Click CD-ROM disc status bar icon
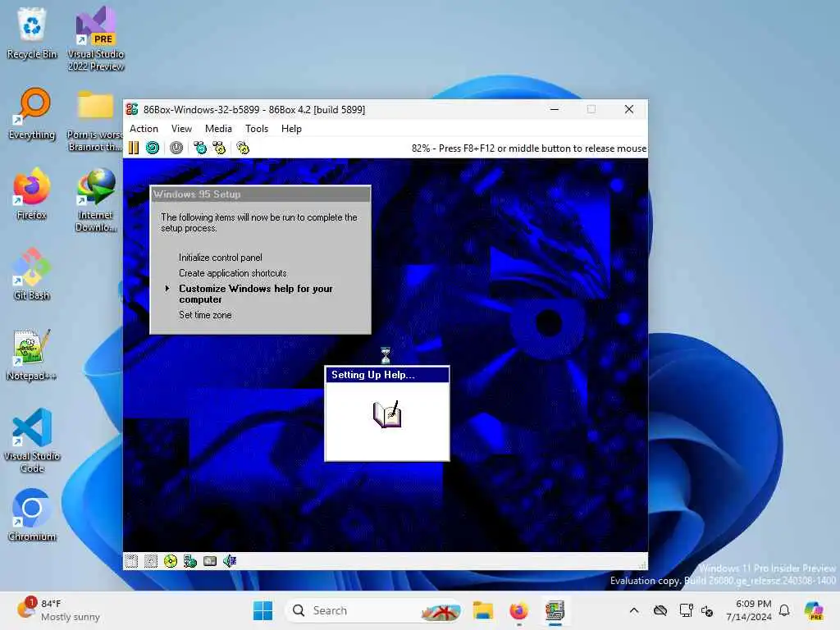Screen dimensions: 840x630 coord(171,561)
